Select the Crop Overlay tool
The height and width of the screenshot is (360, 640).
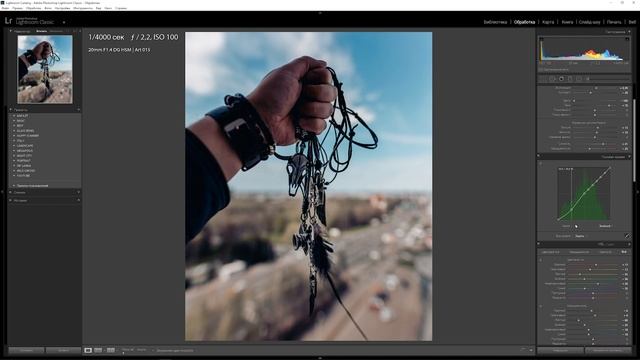click(x=544, y=78)
